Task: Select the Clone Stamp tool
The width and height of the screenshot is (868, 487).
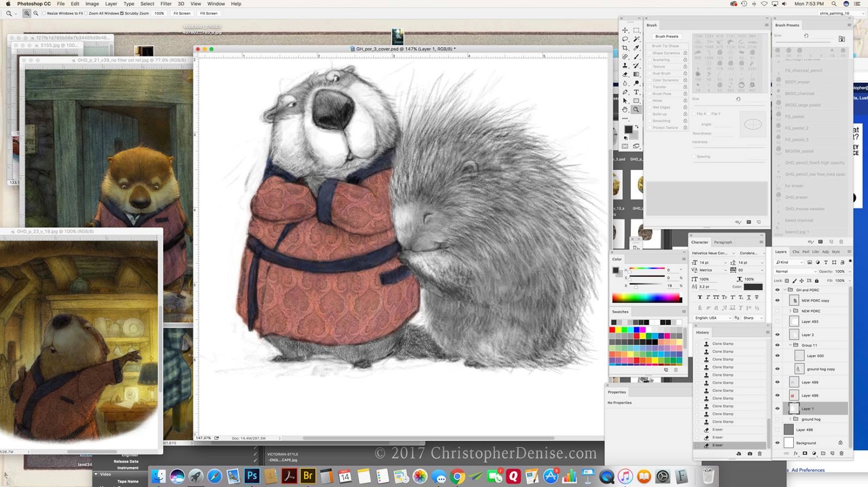Action: (x=625, y=66)
